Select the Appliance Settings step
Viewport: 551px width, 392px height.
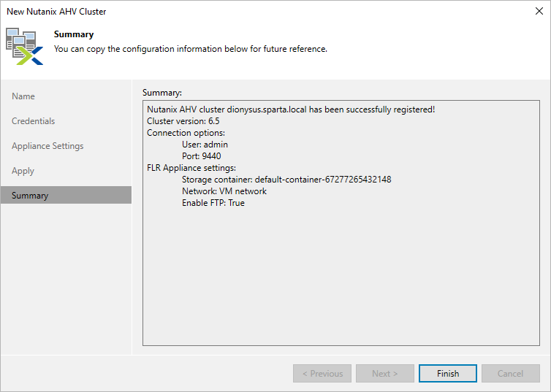click(47, 146)
